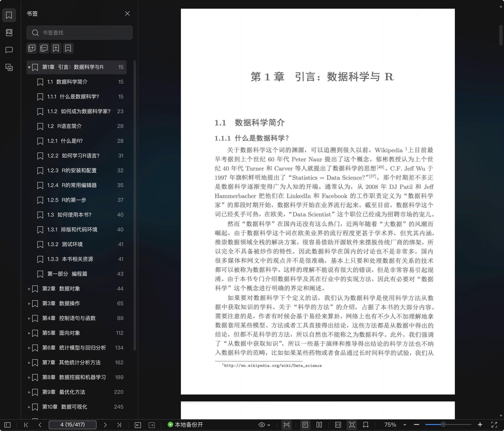
Task: Collapse all bookmarks icon
Action: point(44,48)
